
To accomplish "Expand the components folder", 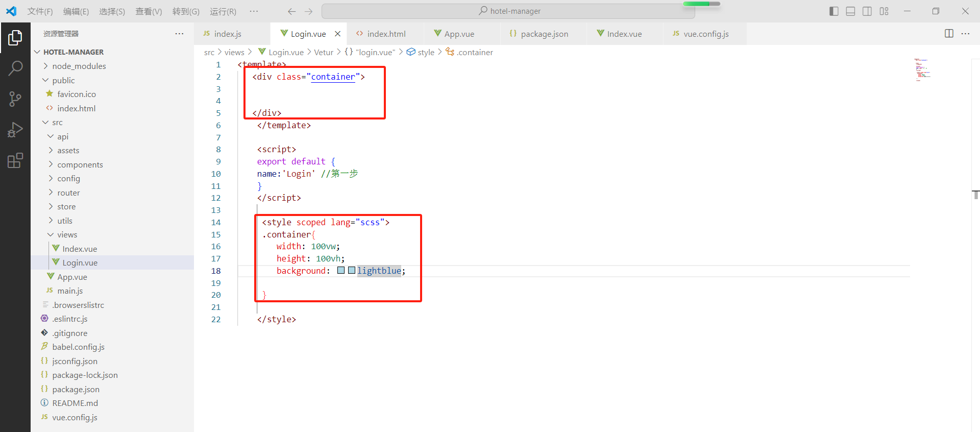I will 112,164.
